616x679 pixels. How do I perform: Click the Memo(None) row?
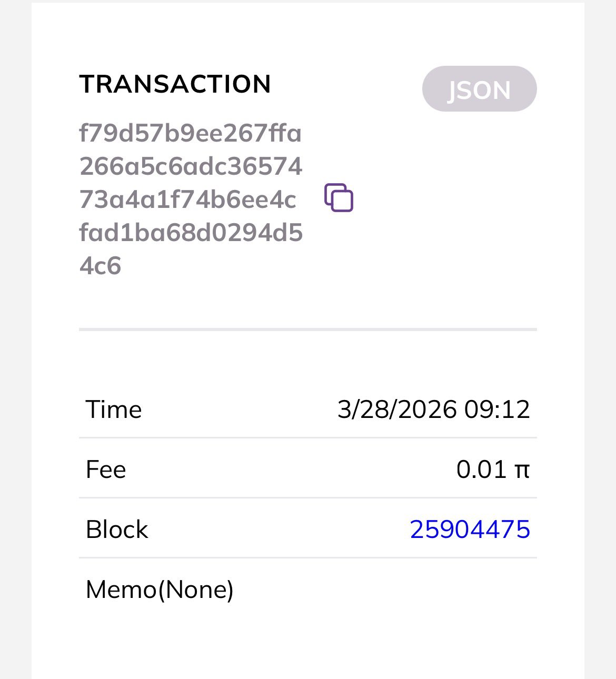pyautogui.click(x=160, y=590)
